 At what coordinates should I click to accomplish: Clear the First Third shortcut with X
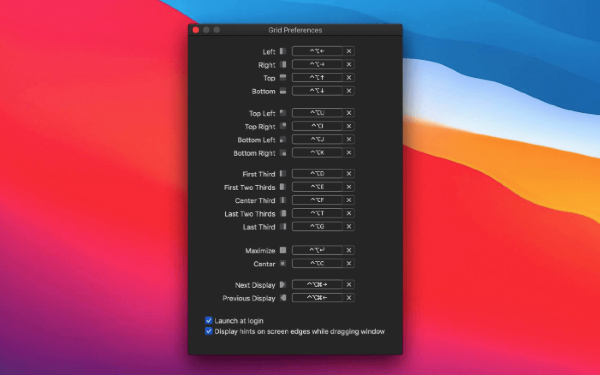349,174
